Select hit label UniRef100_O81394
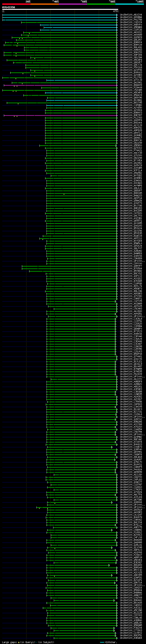146x644 pixels. 131,57
